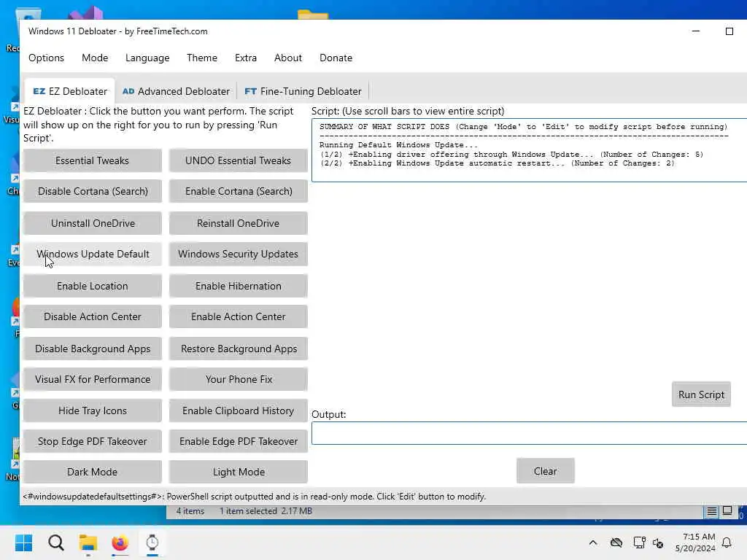Click Disable Action Center button
The image size is (747, 560).
(x=93, y=316)
